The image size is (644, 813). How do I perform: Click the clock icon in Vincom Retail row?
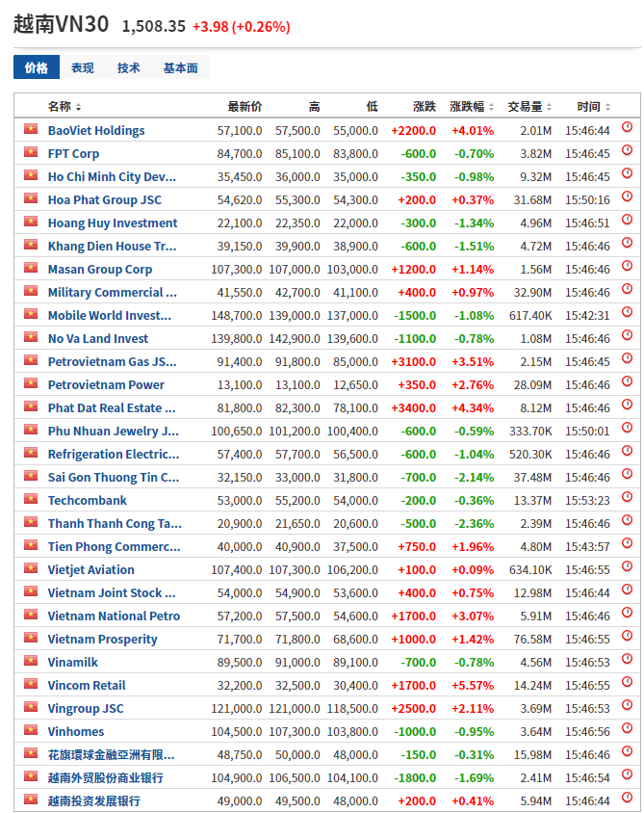pos(627,682)
